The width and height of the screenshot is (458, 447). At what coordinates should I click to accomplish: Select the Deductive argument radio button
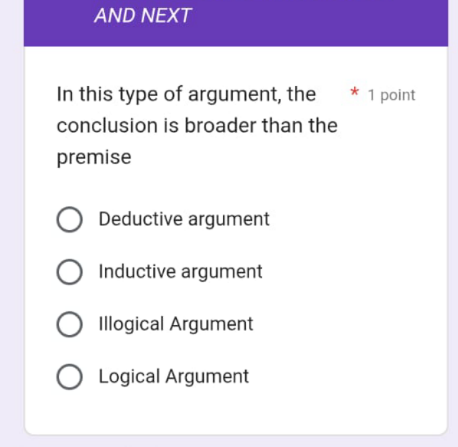point(69,219)
